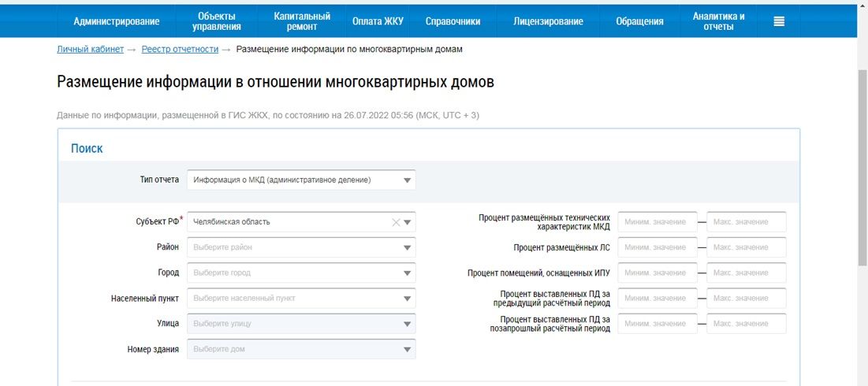The width and height of the screenshot is (868, 386).
Task: Click minimum value field for Процент размещённых ЛС
Action: pyautogui.click(x=658, y=247)
